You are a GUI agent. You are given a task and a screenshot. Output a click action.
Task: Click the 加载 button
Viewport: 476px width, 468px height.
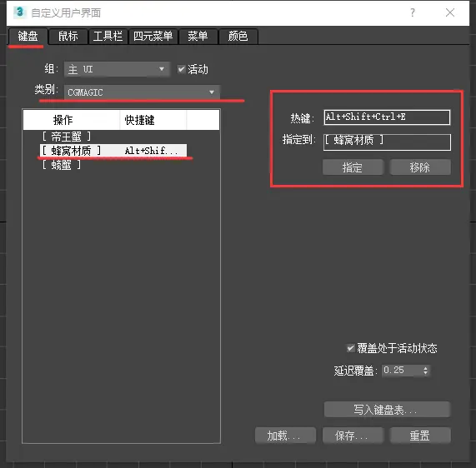click(285, 436)
